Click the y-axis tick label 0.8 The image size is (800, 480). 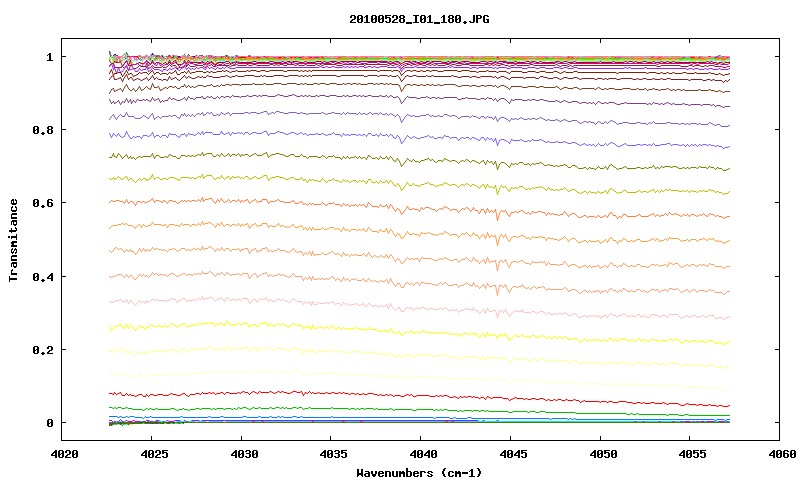tap(43, 130)
